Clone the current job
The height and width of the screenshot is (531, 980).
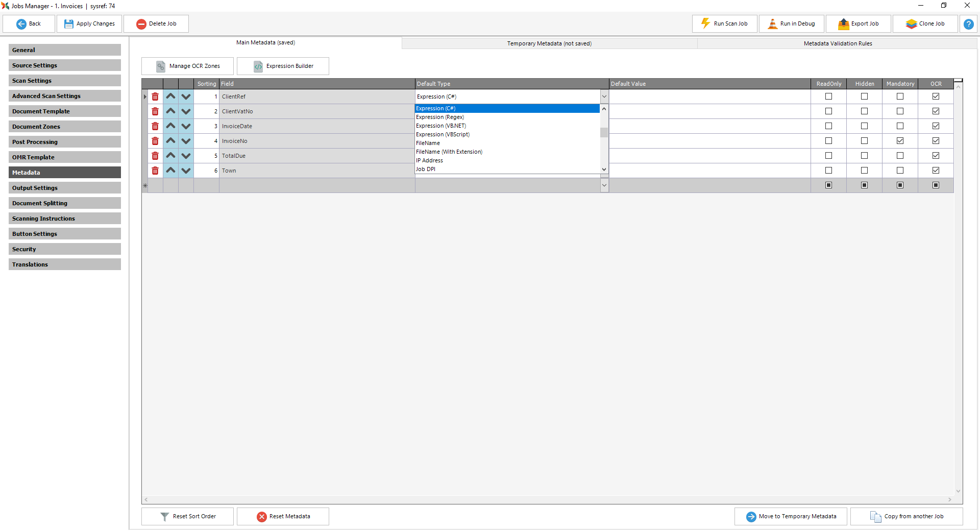coord(925,23)
